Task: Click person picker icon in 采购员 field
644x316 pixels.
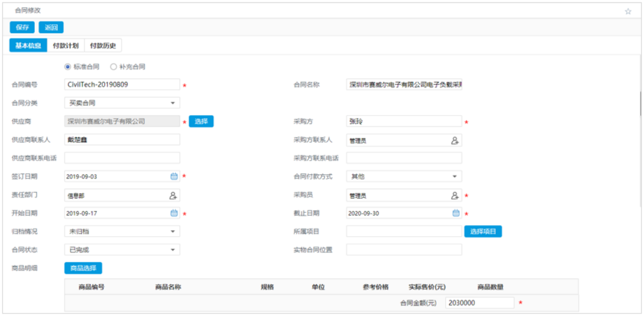Action: coord(455,195)
